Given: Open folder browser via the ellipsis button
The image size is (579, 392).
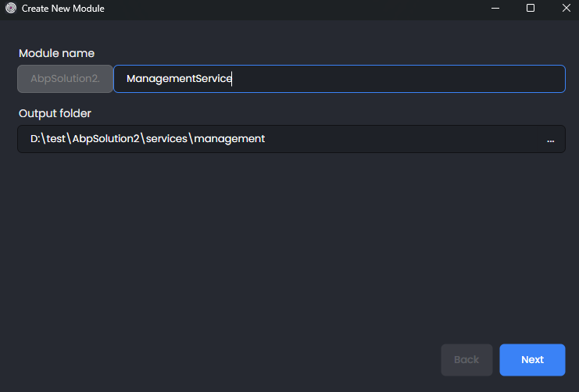Looking at the screenshot, I should (x=550, y=139).
